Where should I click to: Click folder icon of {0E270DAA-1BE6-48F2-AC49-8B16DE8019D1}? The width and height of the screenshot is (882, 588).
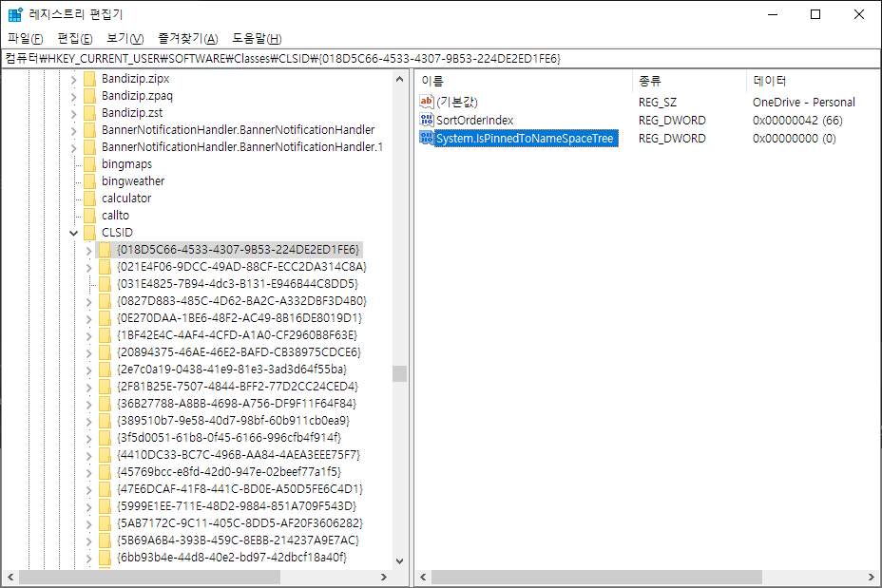click(x=105, y=318)
